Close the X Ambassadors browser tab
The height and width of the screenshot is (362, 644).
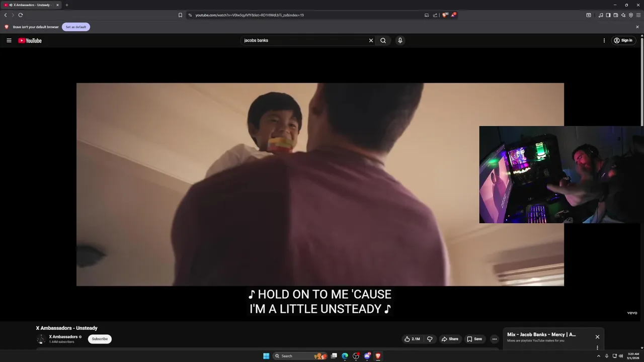coord(57,5)
